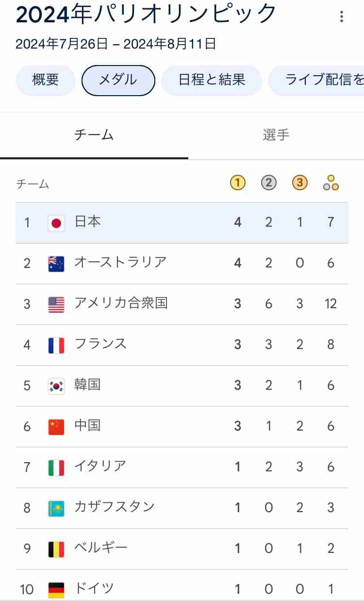Switch to the チーム tab
Image resolution: width=364 pixels, height=601 pixels.
94,135
